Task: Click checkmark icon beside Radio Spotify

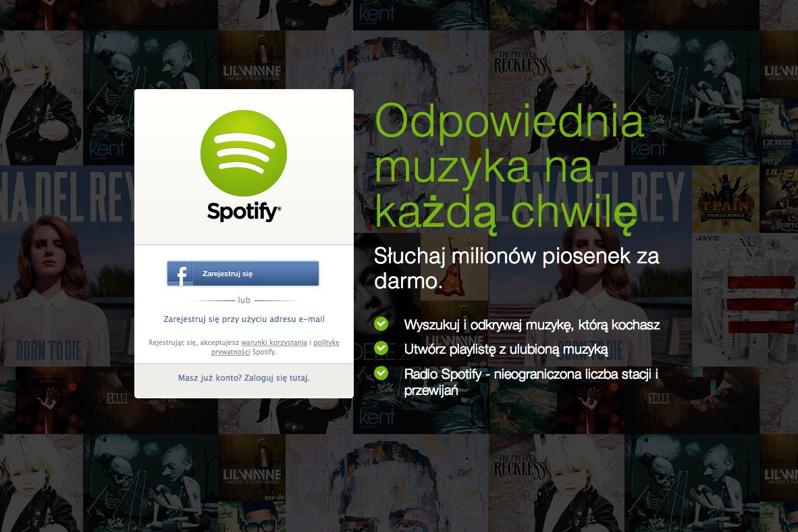Action: point(381,373)
